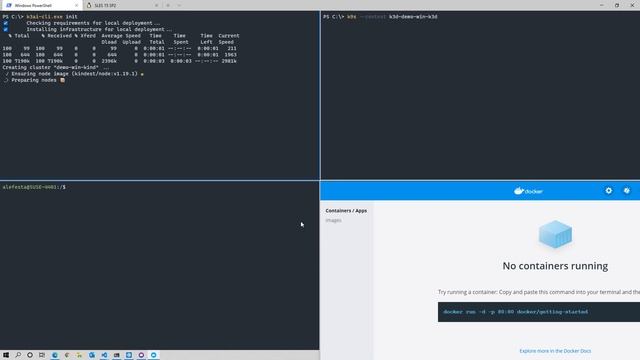
Task: Launch Microsoft Edge from the taskbar
Action: pos(55,355)
